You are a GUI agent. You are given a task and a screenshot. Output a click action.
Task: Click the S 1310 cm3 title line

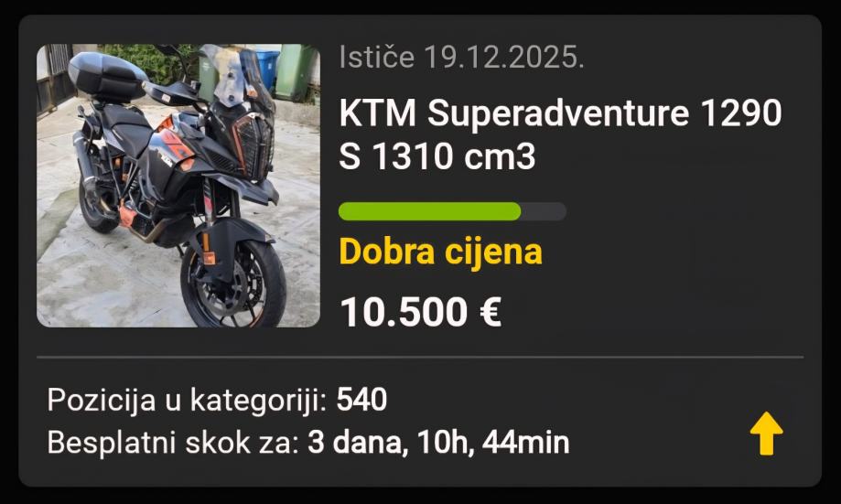pyautogui.click(x=437, y=157)
